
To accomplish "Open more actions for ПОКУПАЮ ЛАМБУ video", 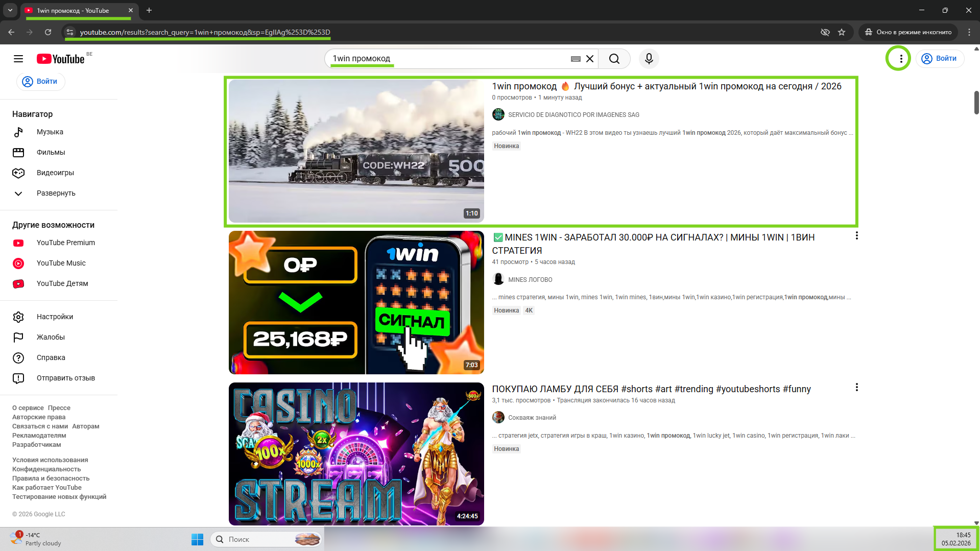I will pyautogui.click(x=856, y=388).
